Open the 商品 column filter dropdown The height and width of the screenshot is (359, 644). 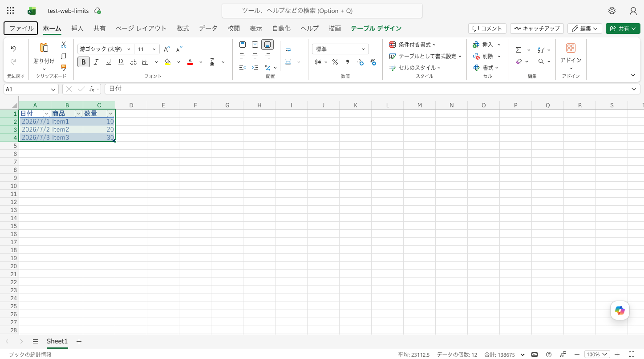point(78,114)
